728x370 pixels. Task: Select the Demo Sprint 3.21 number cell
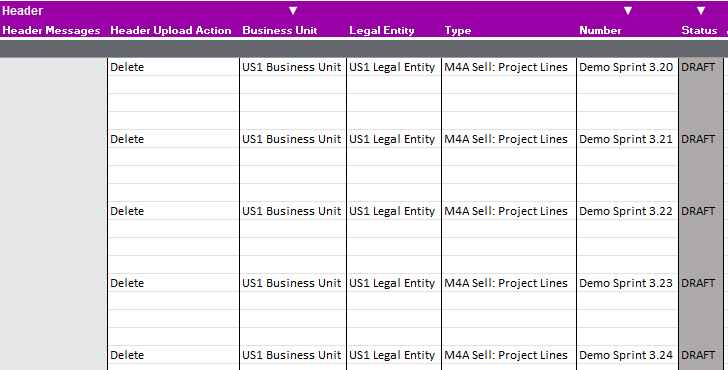click(627, 139)
